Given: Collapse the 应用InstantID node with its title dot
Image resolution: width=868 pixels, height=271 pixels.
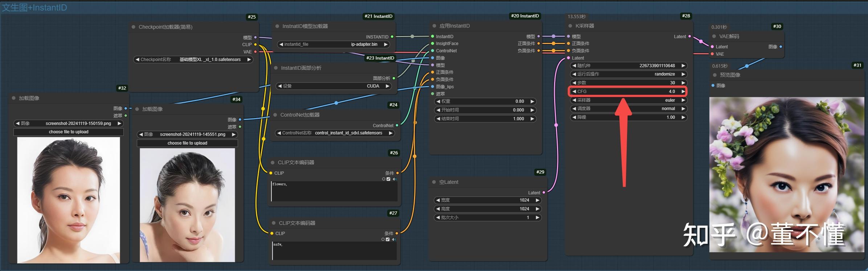Looking at the screenshot, I should click(434, 26).
